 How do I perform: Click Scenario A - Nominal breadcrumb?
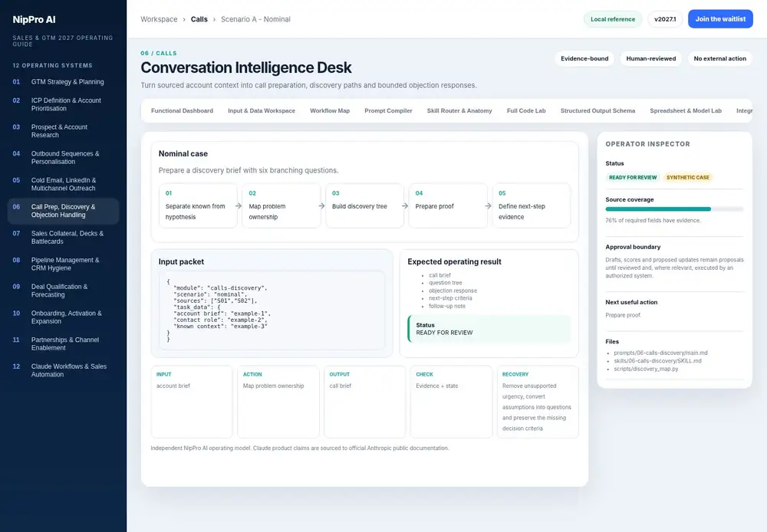(x=255, y=19)
